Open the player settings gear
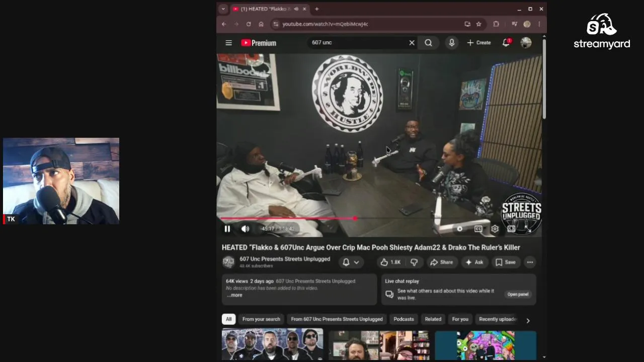This screenshot has height=362, width=644. point(495,229)
